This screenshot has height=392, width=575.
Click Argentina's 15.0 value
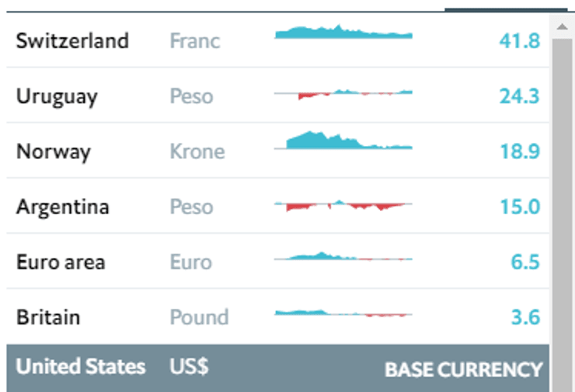click(x=519, y=207)
